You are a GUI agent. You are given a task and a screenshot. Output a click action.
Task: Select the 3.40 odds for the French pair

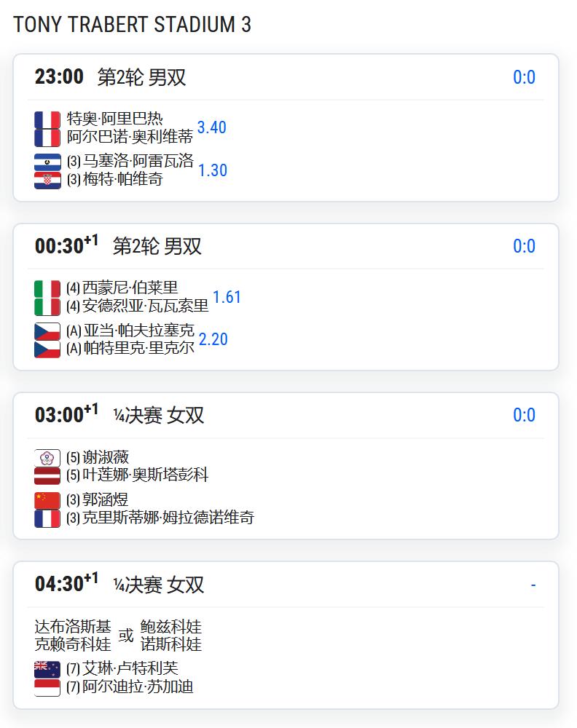click(212, 127)
